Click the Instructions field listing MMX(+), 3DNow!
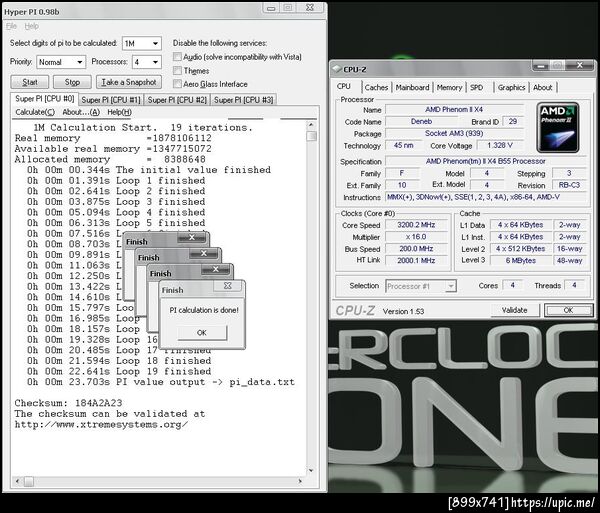 pyautogui.click(x=486, y=197)
